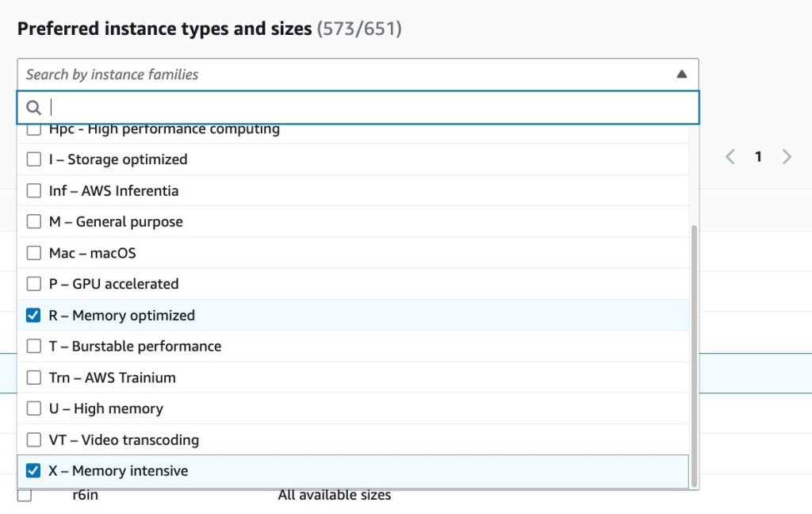Viewport: 812px width, 514px height.
Task: Click the 'Trn – AWS Trainium' label
Action: [x=113, y=378]
